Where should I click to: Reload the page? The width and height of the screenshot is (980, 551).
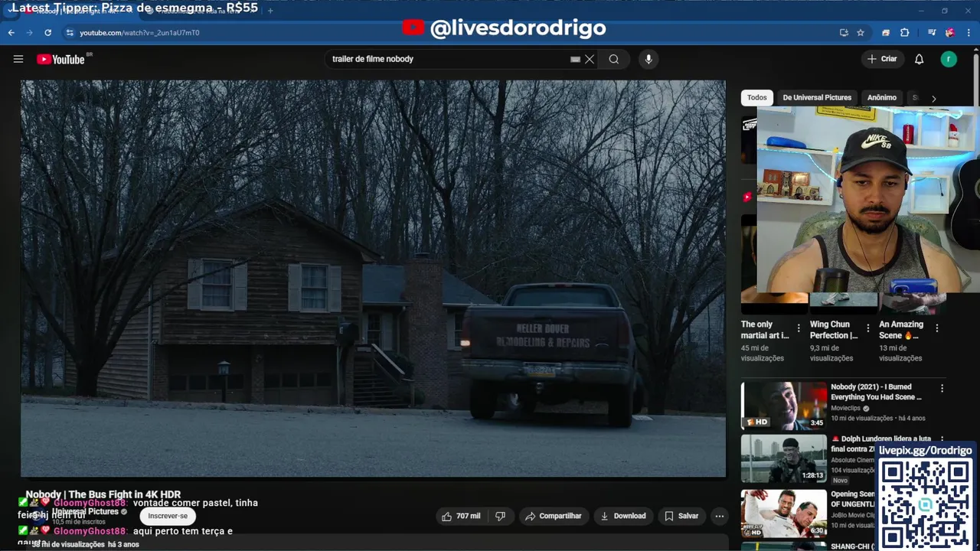[47, 32]
